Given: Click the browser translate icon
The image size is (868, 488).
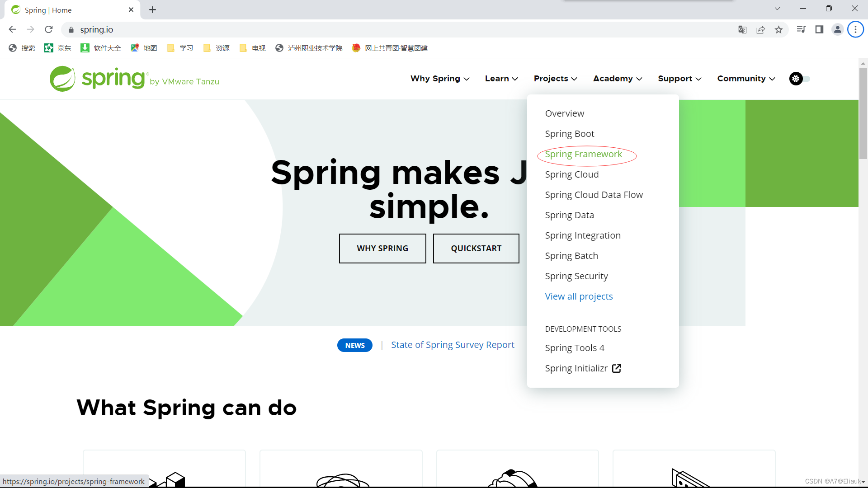Looking at the screenshot, I should pyautogui.click(x=743, y=29).
